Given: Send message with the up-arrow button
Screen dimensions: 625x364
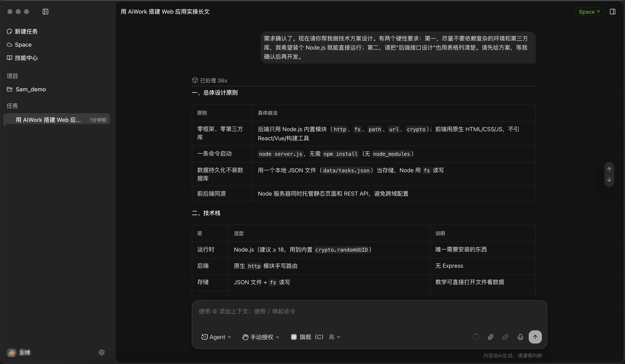Looking at the screenshot, I should [x=535, y=337].
